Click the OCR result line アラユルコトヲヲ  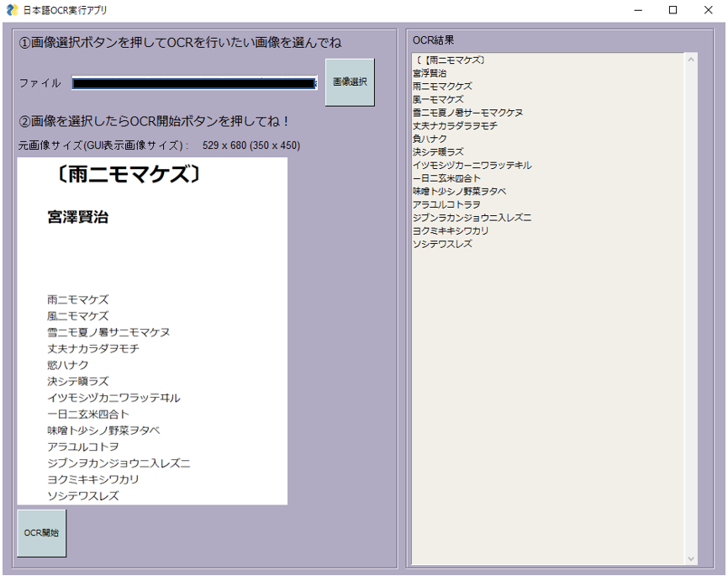pos(446,204)
